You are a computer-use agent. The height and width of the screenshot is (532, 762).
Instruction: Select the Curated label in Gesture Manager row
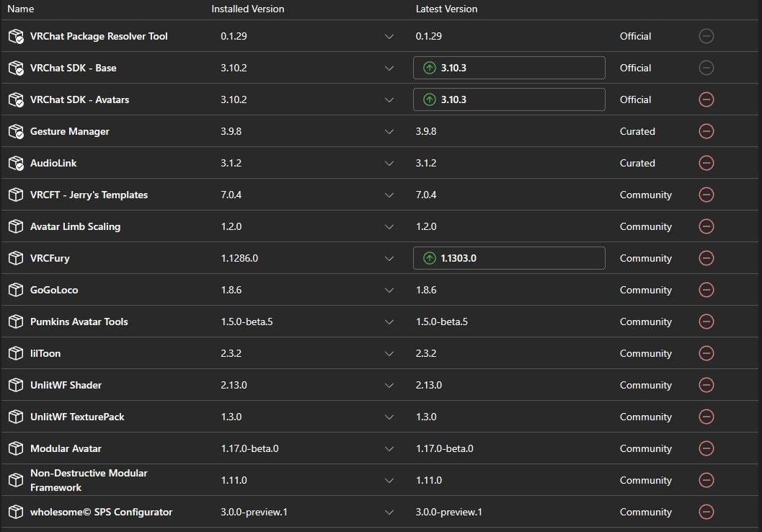click(x=637, y=131)
